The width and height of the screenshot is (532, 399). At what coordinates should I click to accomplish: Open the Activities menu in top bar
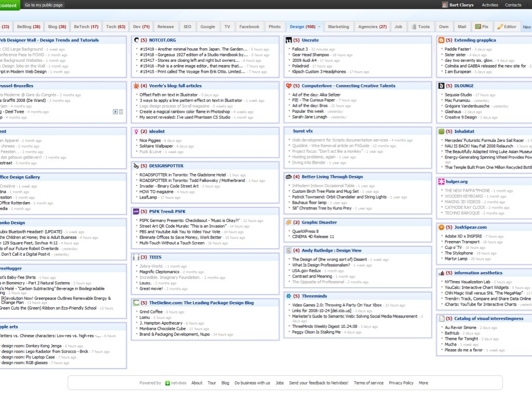[490, 5]
